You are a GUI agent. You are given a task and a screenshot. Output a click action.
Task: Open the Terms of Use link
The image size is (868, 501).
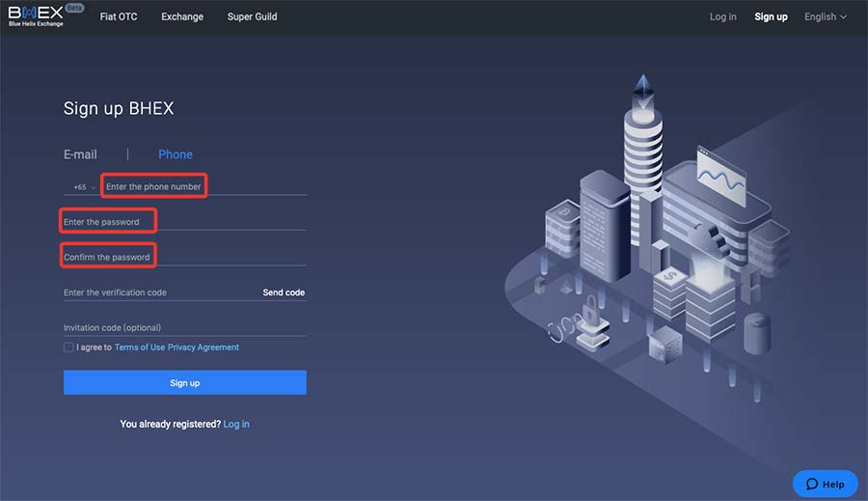(140, 348)
